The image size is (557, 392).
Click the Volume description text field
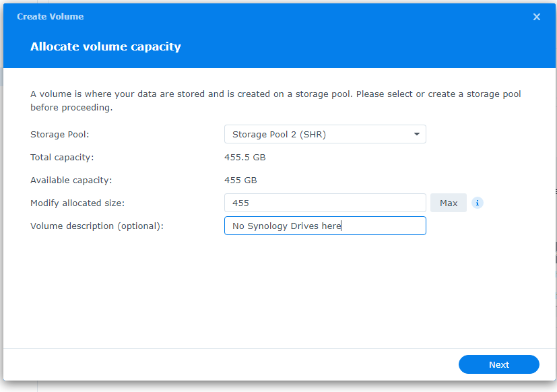325,226
